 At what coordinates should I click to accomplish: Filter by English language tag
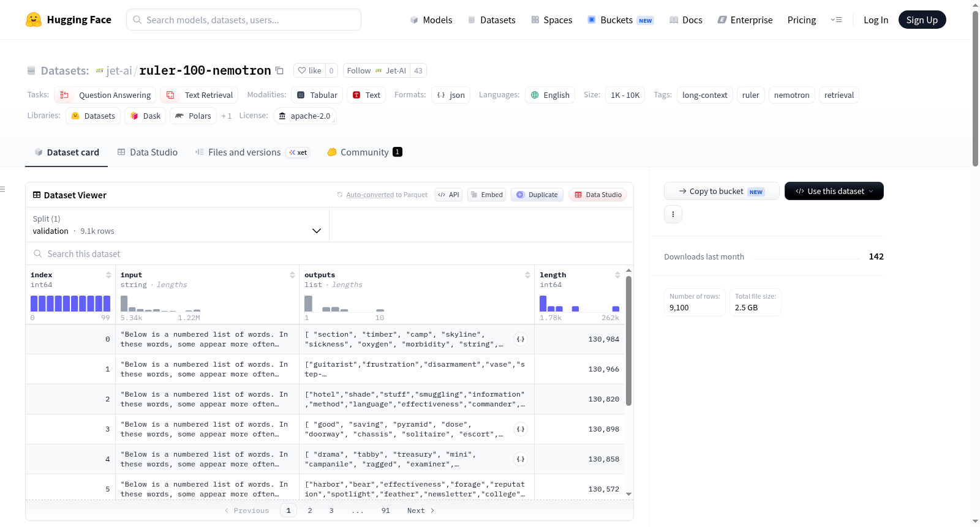click(x=550, y=95)
